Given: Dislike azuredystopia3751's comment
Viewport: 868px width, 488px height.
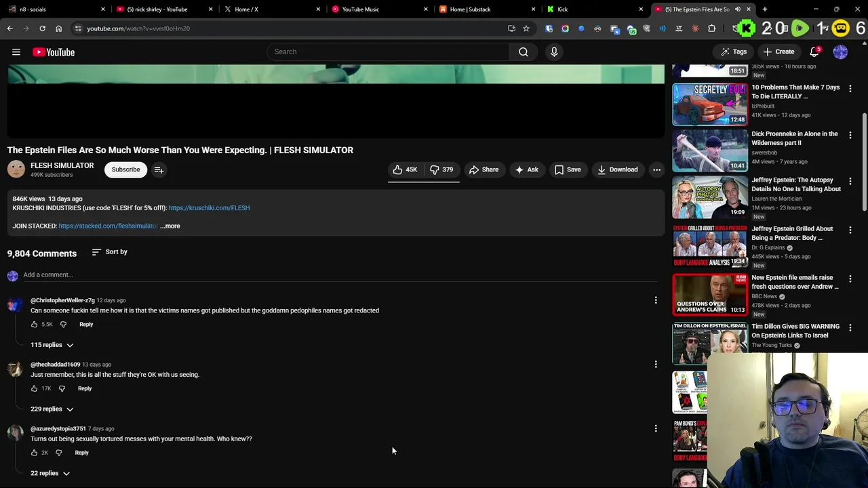Looking at the screenshot, I should (59, 453).
